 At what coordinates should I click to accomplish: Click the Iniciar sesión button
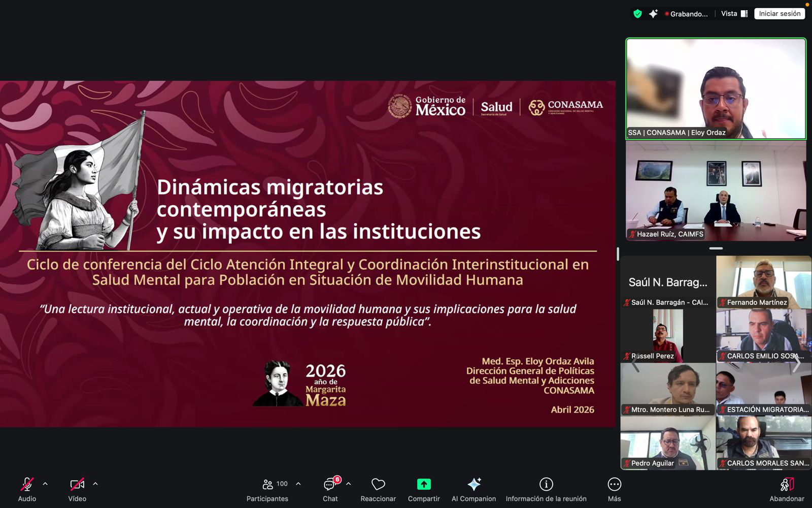780,14
